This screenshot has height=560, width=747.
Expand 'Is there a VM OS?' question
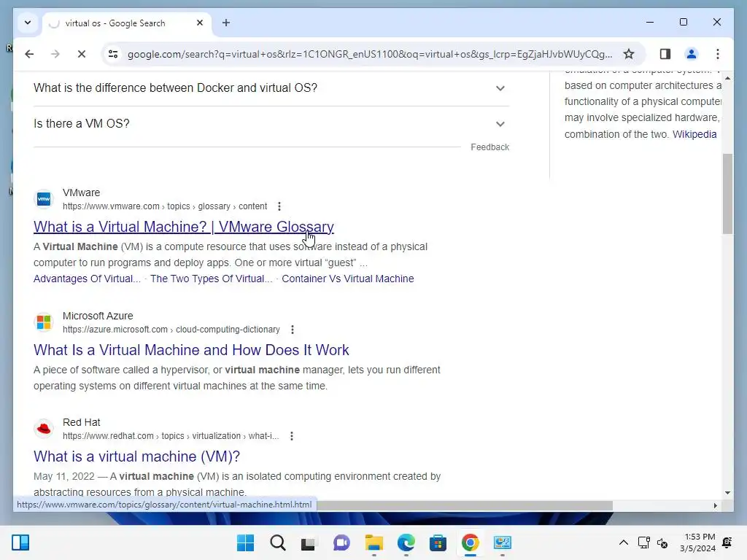[271, 124]
